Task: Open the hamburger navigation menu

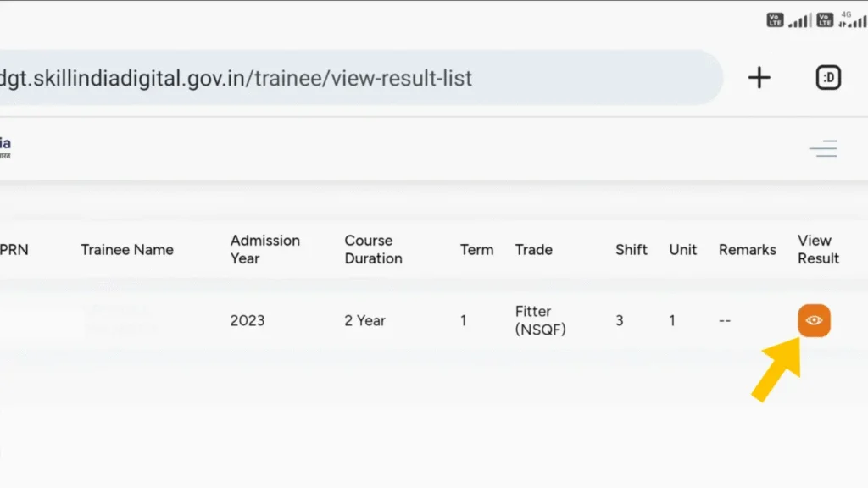Action: tap(823, 149)
